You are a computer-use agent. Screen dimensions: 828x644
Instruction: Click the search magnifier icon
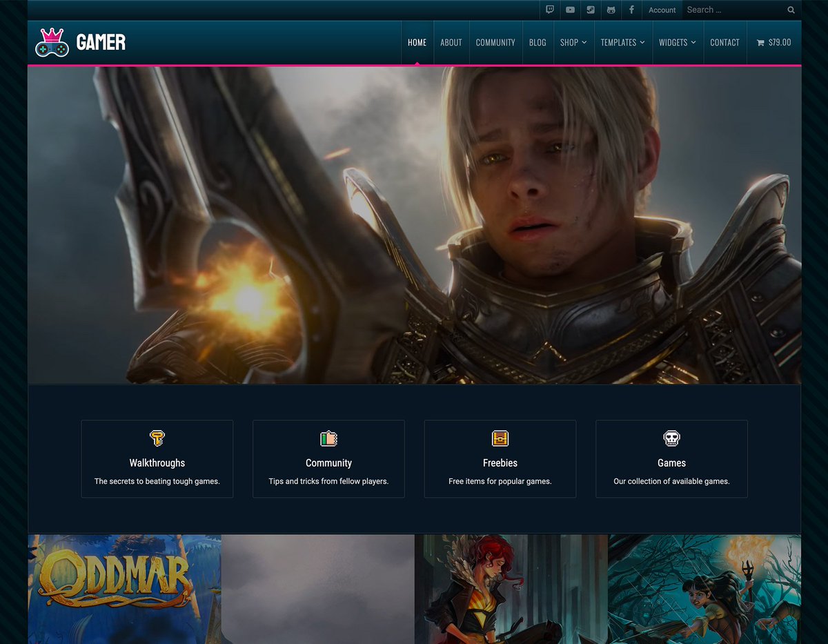coord(791,10)
